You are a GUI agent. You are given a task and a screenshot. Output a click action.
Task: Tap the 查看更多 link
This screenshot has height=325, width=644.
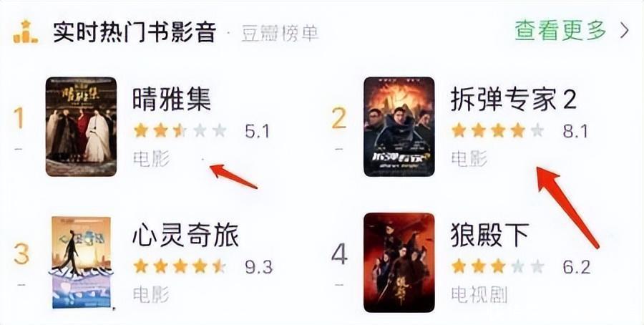coord(560,30)
